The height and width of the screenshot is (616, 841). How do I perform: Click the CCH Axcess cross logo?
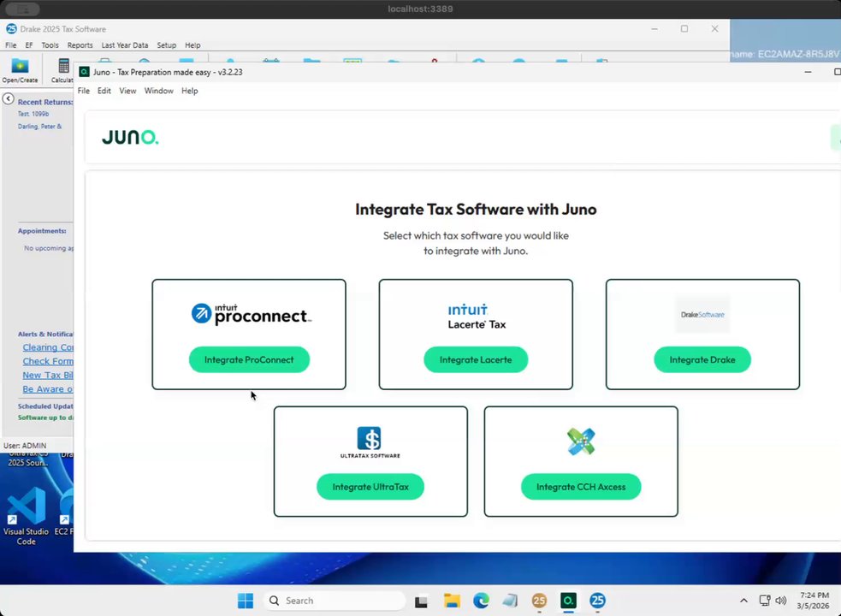point(581,441)
